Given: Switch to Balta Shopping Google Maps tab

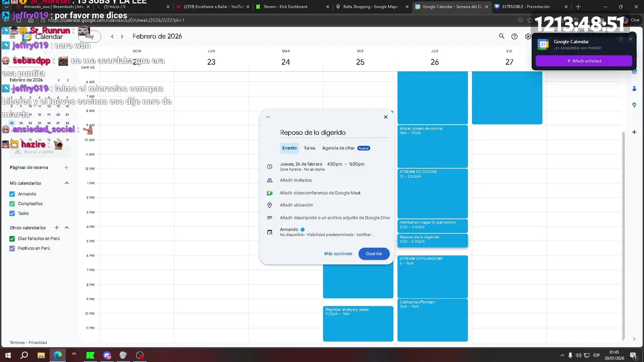Looking at the screenshot, I should (371, 7).
